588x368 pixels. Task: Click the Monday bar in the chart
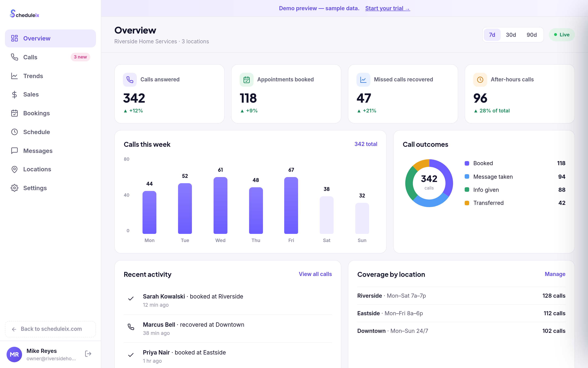pos(149,212)
